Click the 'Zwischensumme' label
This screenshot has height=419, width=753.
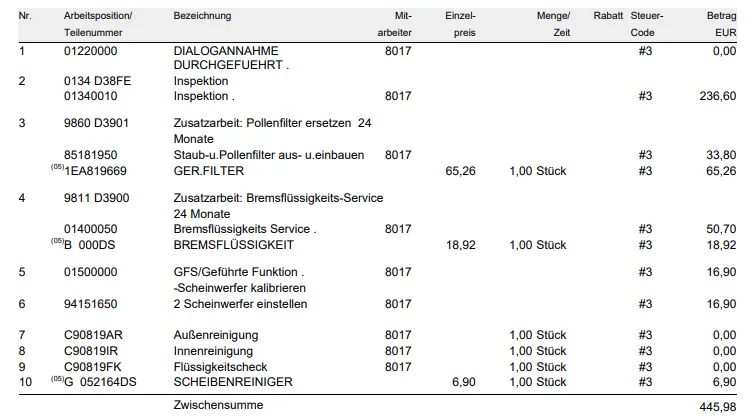pos(218,405)
